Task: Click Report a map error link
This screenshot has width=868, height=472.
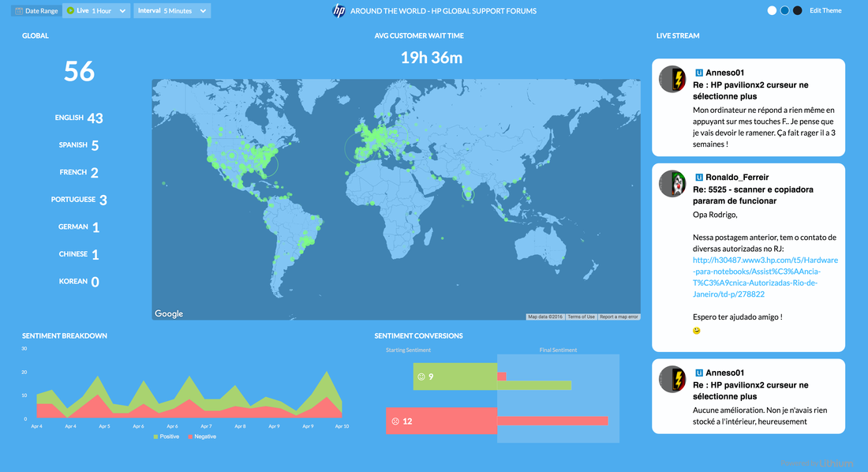Action: (619, 317)
